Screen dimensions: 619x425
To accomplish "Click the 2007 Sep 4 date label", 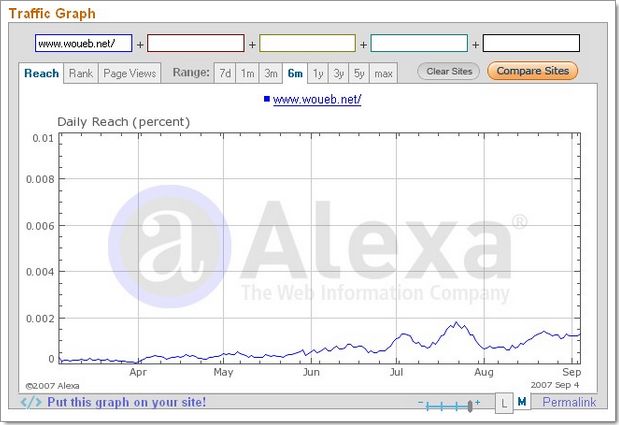I will [555, 385].
